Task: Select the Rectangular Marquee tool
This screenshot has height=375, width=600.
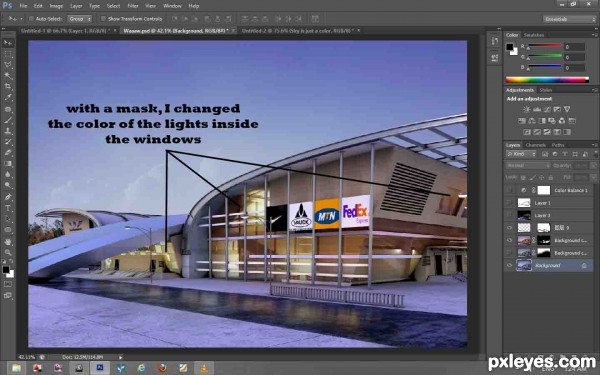Action: coord(8,54)
